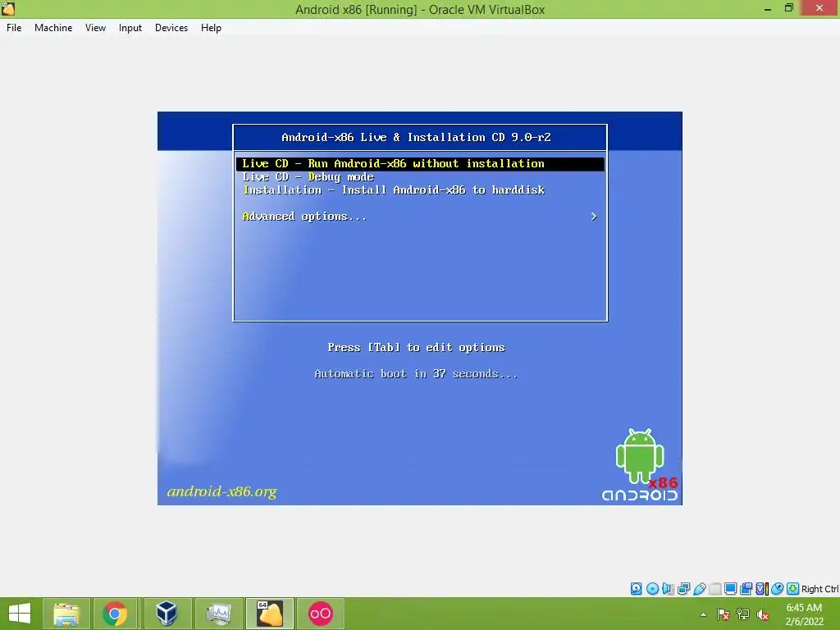Screen dimensions: 840x630
Task: Open the Help menu
Action: pyautogui.click(x=211, y=28)
